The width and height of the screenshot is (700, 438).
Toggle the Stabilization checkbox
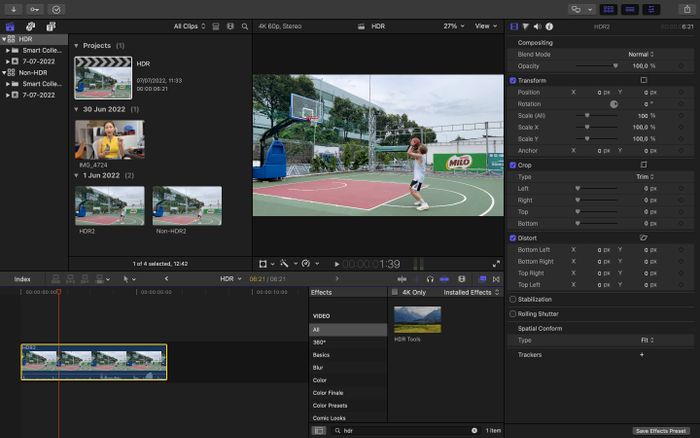513,299
